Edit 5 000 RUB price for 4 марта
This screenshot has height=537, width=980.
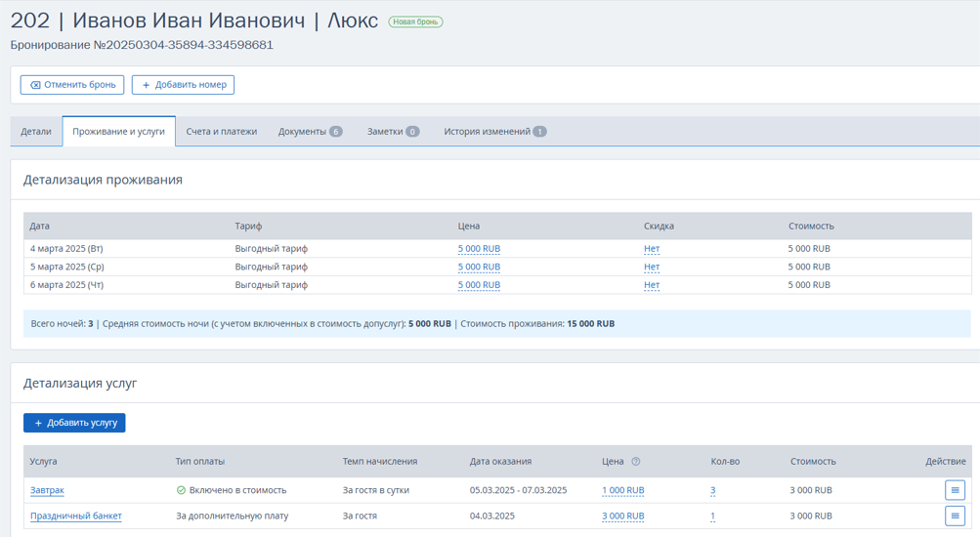click(x=479, y=249)
